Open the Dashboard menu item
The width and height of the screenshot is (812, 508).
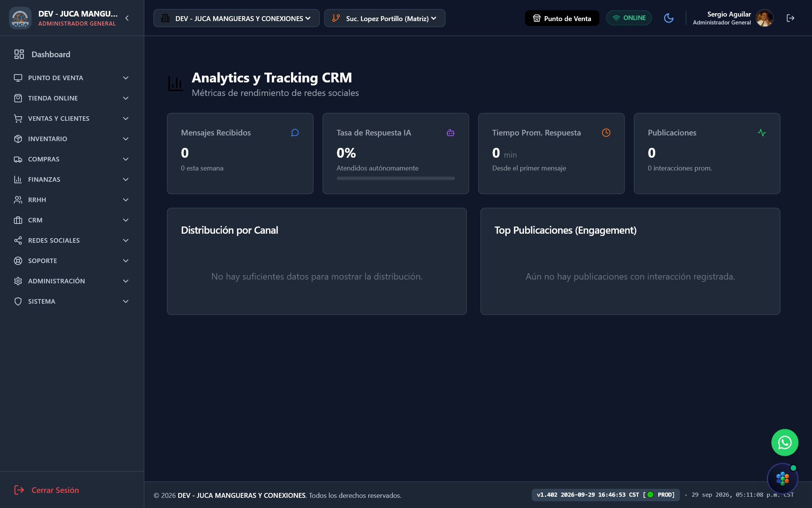pos(72,54)
